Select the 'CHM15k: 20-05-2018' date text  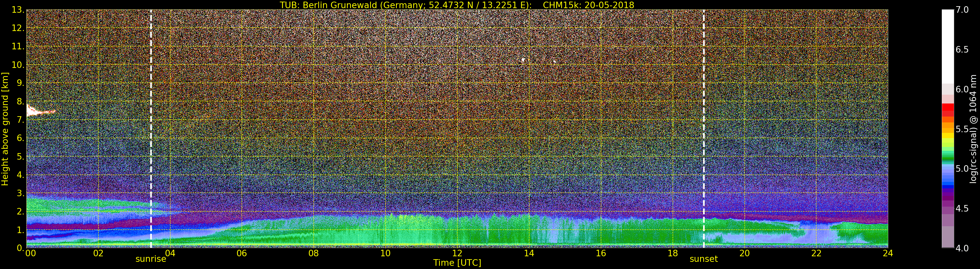588,5
